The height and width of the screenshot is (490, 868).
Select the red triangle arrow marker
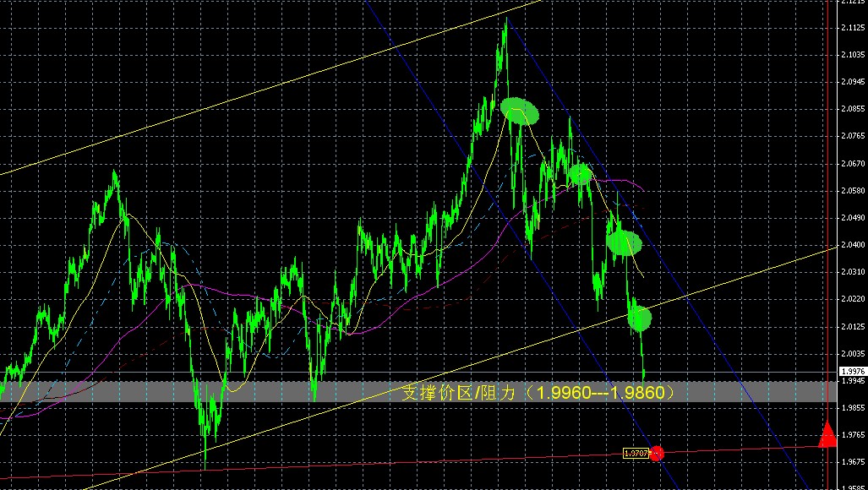pos(827,433)
